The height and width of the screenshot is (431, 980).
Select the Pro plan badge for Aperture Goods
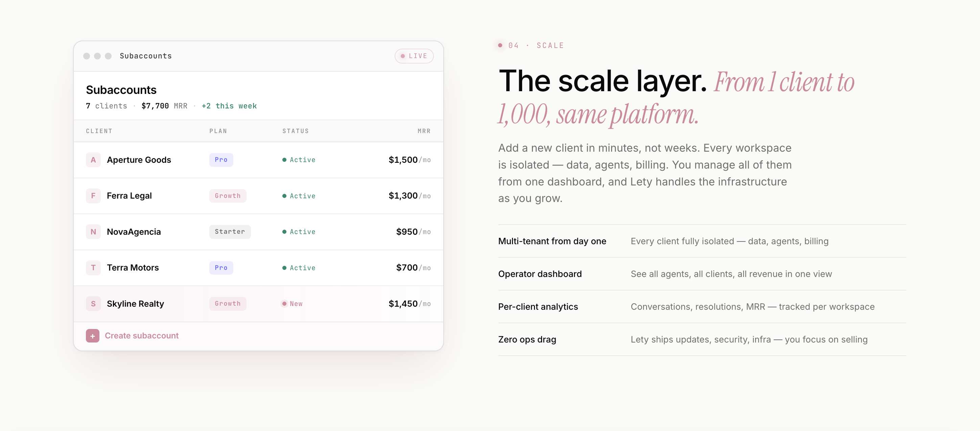(x=221, y=160)
